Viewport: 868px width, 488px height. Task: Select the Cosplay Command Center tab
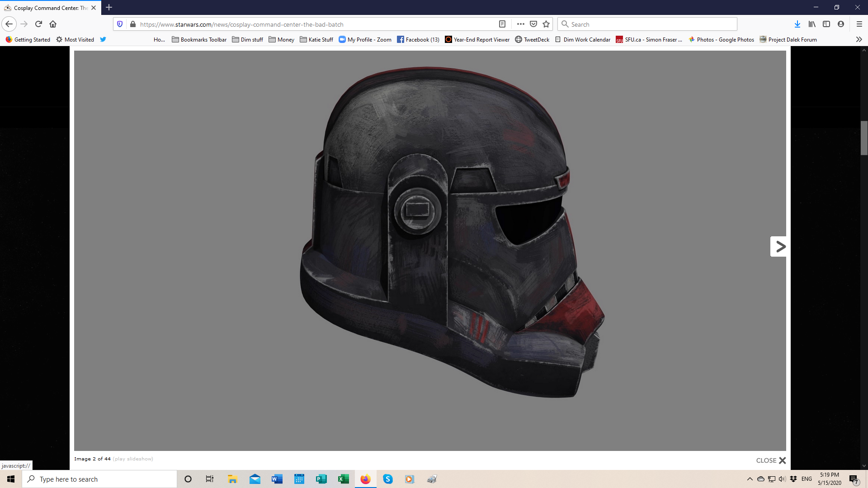(51, 8)
